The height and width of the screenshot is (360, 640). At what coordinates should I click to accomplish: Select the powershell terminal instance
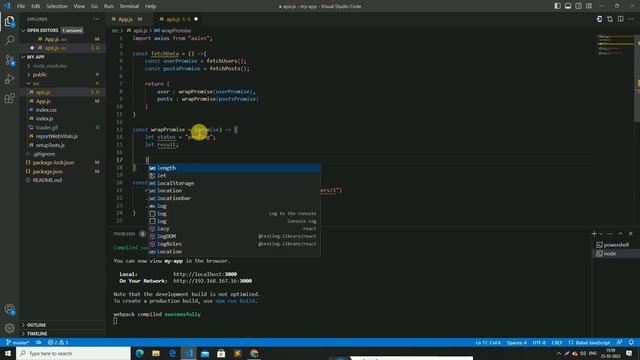616,245
